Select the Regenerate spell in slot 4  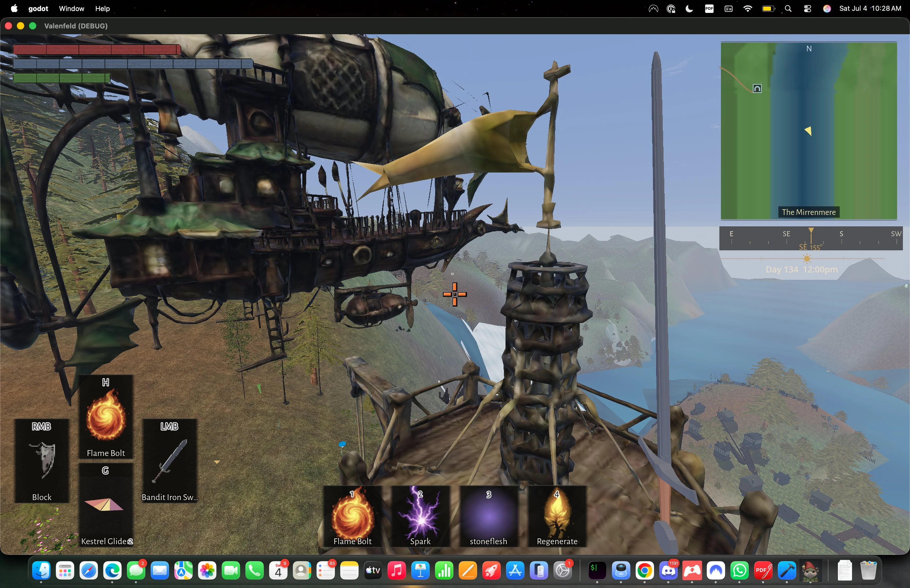557,516
